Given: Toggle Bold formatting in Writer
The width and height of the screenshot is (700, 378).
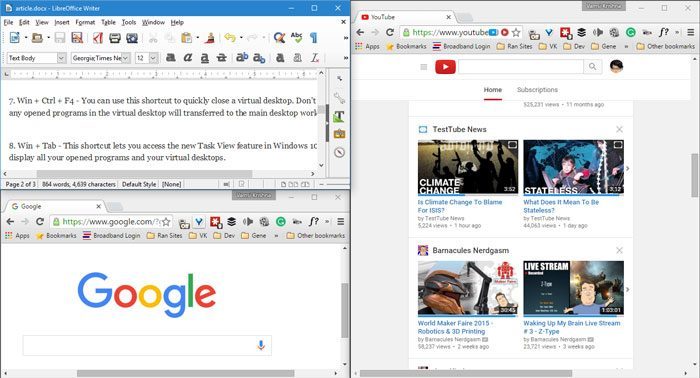Looking at the screenshot, I should [171, 58].
